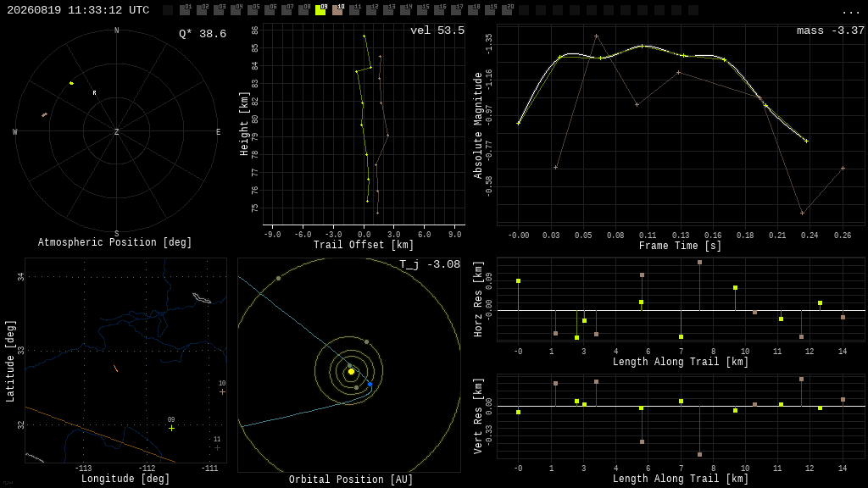
Task: Click the zenith Z label on polar plot
Action: pyautogui.click(x=116, y=131)
